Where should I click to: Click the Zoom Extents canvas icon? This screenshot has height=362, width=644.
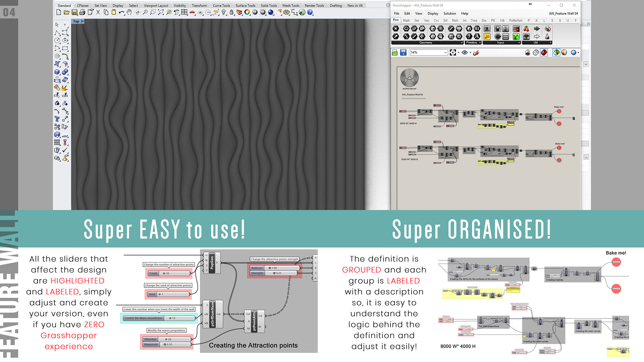(x=453, y=53)
